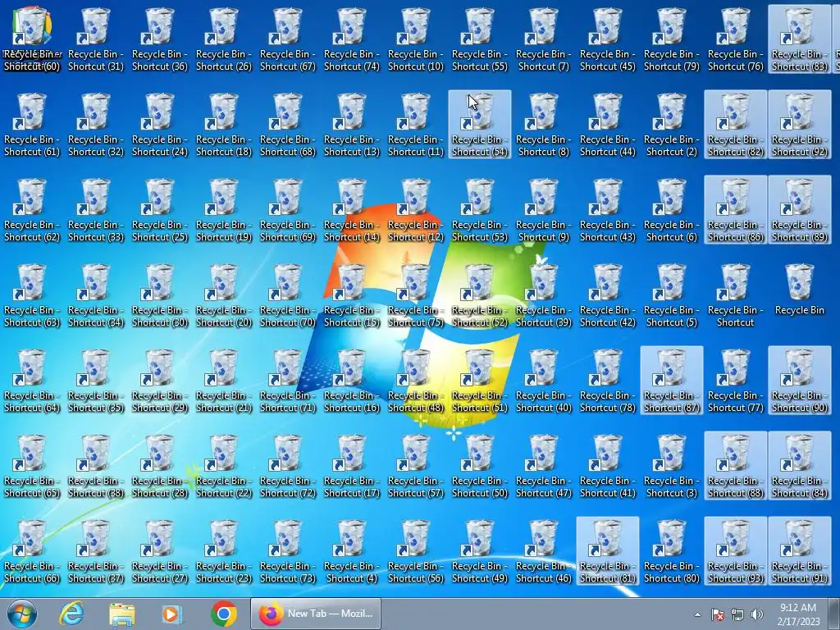Screen dimensions: 840x630
Task: Select Recycle Bin - Shortcut (57)
Action: pos(416,465)
